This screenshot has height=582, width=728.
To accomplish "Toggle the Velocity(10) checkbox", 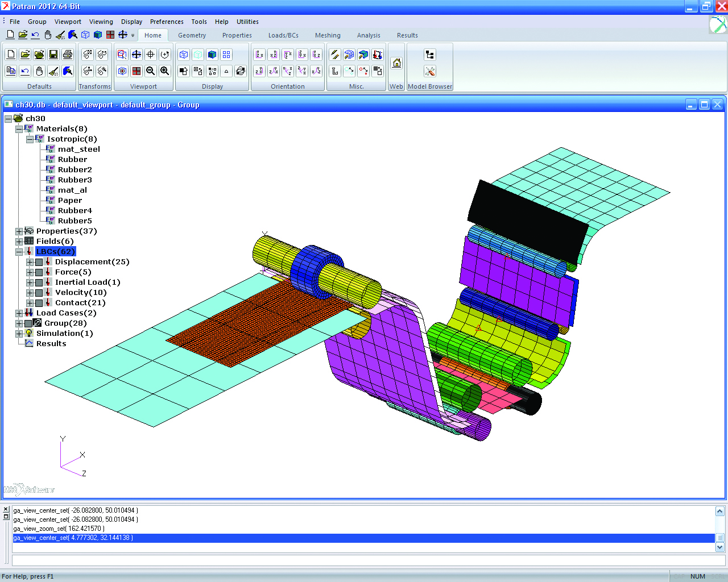I will click(x=39, y=293).
